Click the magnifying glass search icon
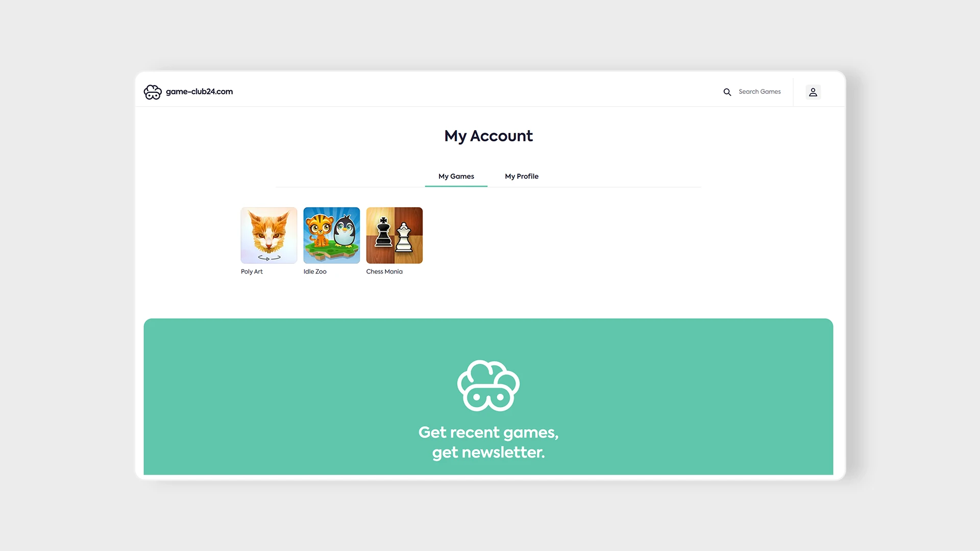Viewport: 980px width, 551px height. click(x=727, y=92)
